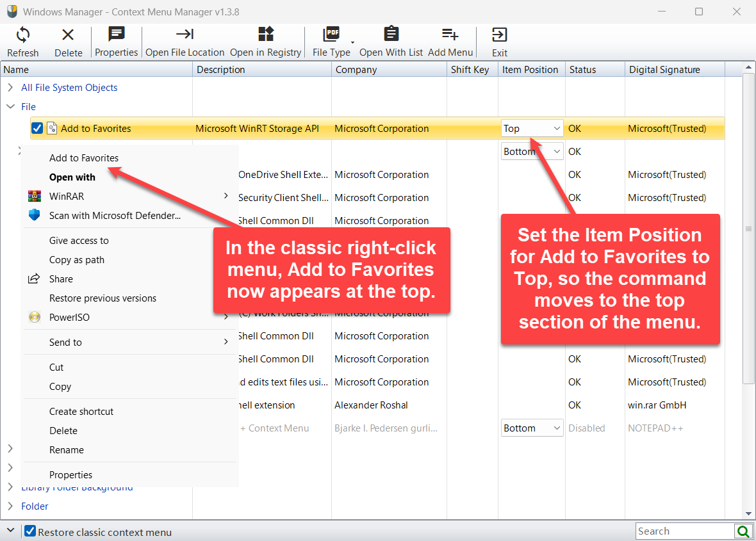The width and height of the screenshot is (756, 541).
Task: Click Microsoft WinRT Storage API description
Action: [258, 129]
